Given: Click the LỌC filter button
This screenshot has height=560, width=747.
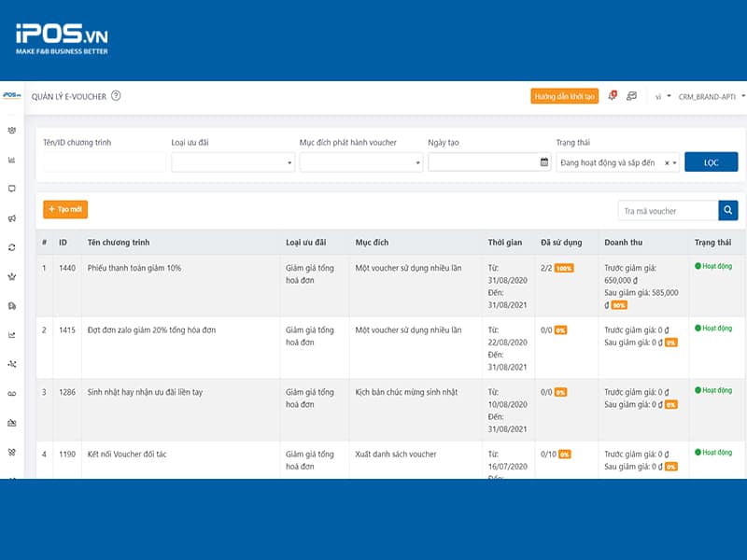Looking at the screenshot, I should point(711,162).
